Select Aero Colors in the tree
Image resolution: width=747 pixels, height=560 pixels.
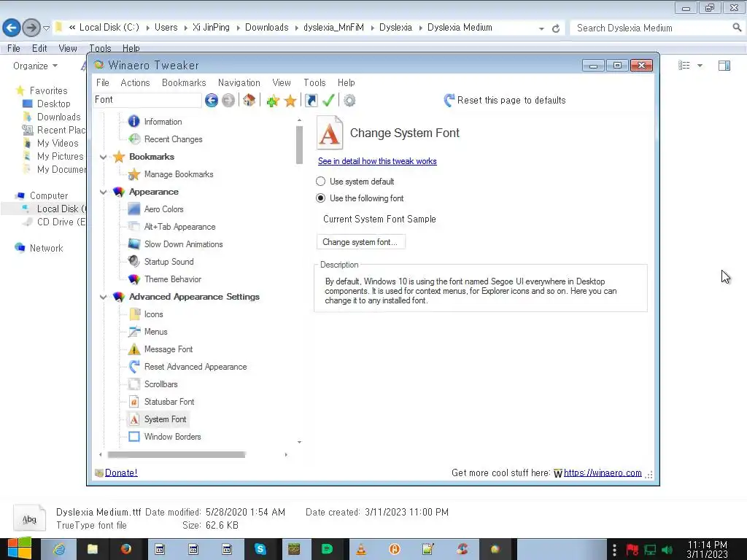164,209
